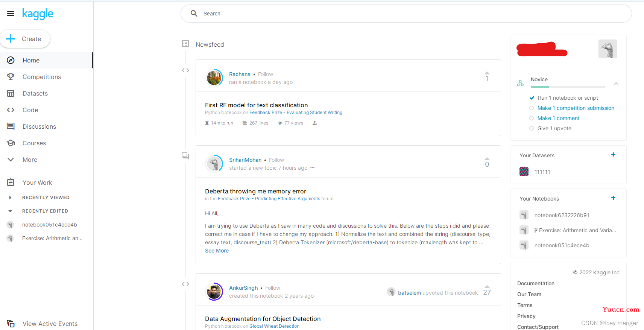This screenshot has width=644, height=330.
Task: Click the Novice progress bar
Action: (568, 87)
